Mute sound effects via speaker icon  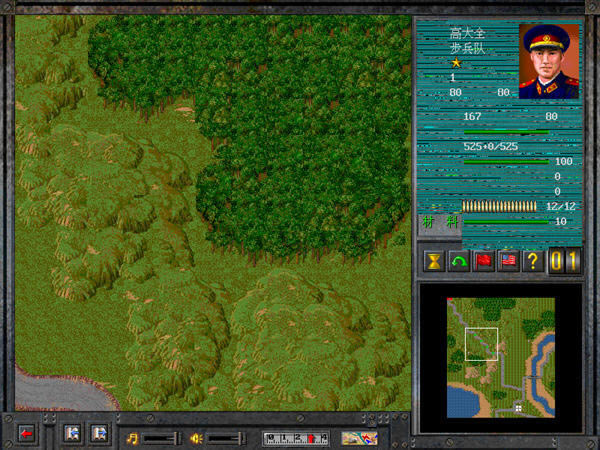[x=197, y=437]
